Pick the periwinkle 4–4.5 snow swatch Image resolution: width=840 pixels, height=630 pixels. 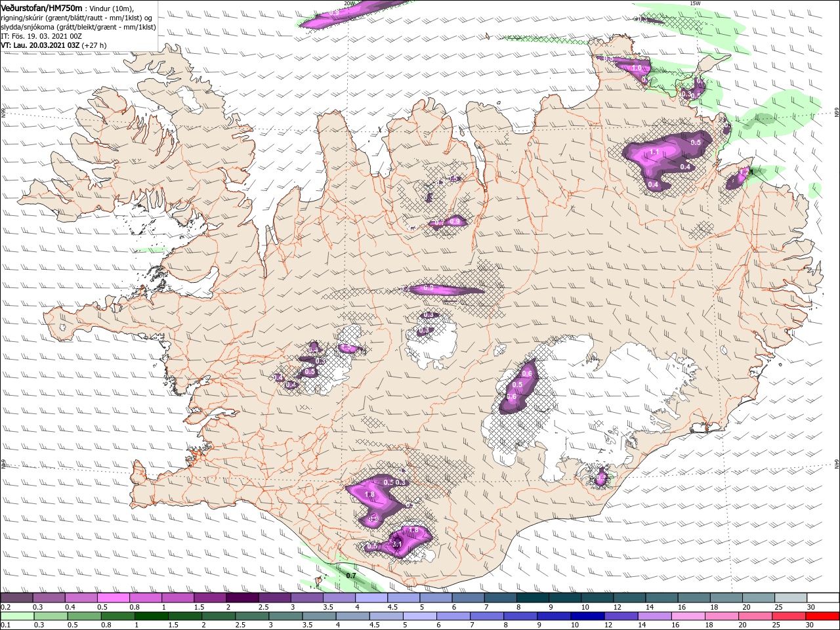(371, 598)
